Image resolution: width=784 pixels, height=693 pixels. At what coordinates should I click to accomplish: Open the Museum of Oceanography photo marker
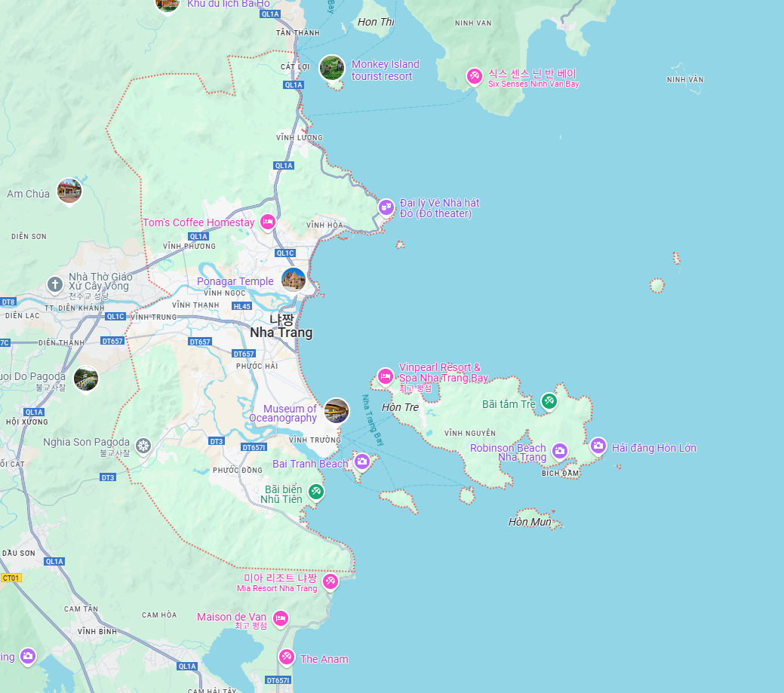coord(337,411)
